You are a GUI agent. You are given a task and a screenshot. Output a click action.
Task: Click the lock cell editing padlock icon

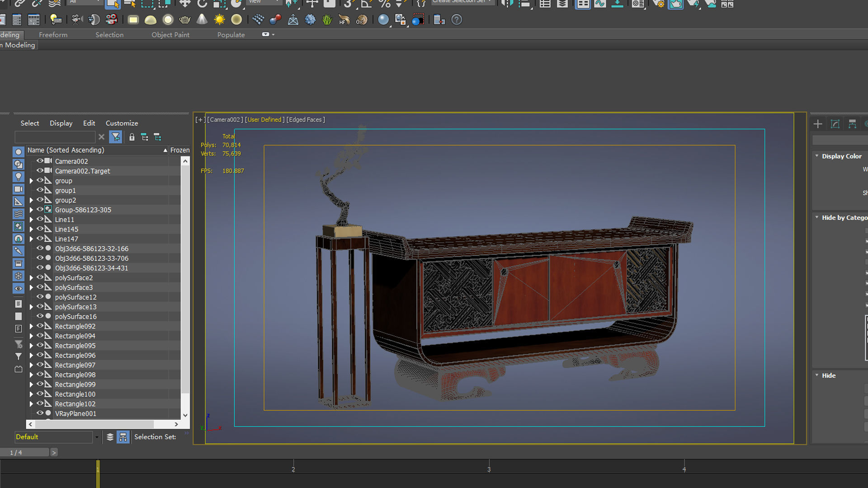132,137
